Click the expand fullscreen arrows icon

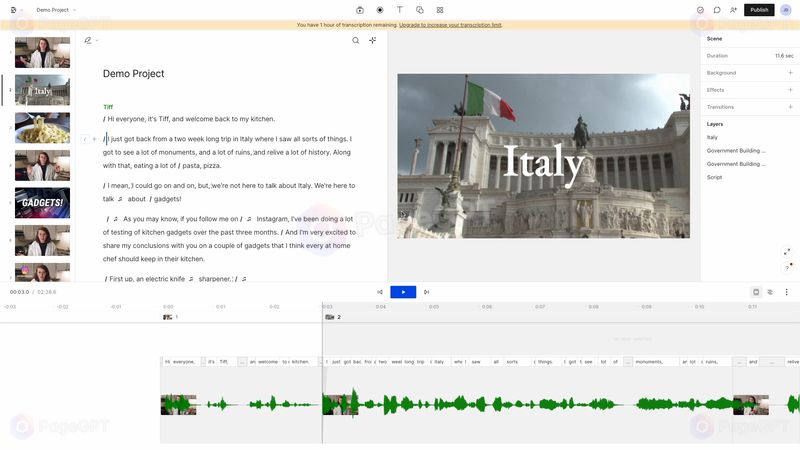click(787, 252)
